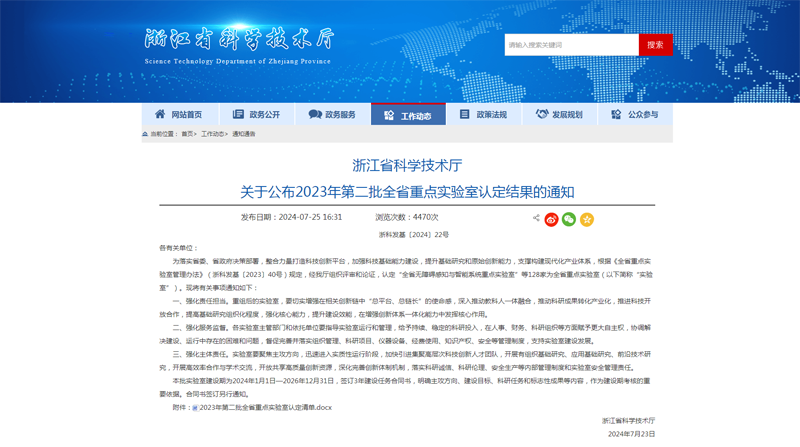Click the docx file icon beside 附件
Viewport: 800px width, 447px height.
point(195,408)
